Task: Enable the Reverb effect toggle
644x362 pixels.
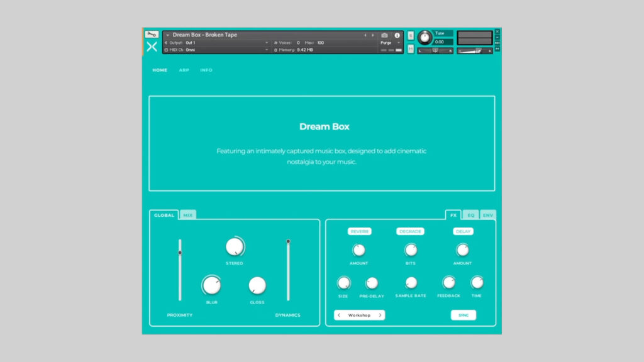Action: pyautogui.click(x=359, y=231)
